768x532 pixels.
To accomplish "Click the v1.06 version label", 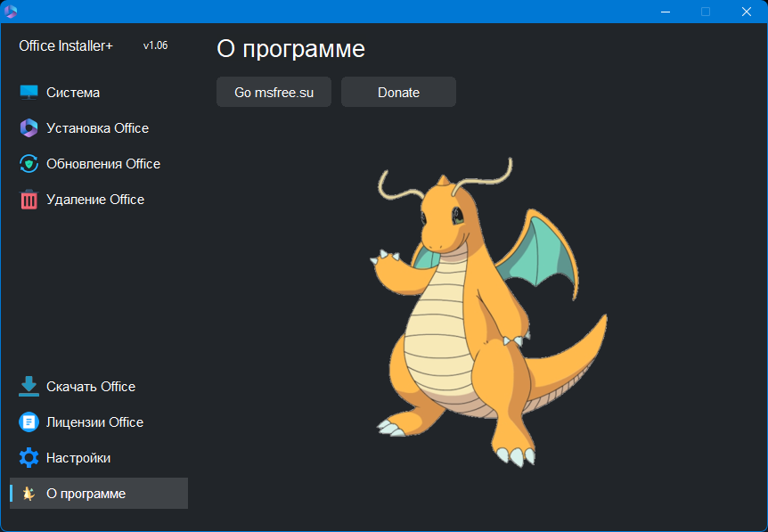I will [155, 45].
